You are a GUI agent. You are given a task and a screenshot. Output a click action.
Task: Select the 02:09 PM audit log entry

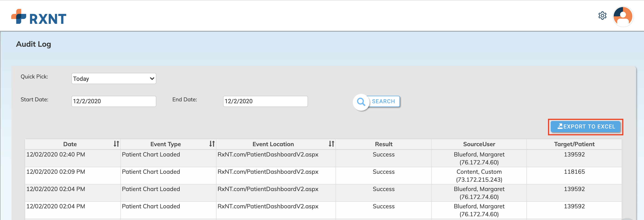pyautogui.click(x=56, y=172)
